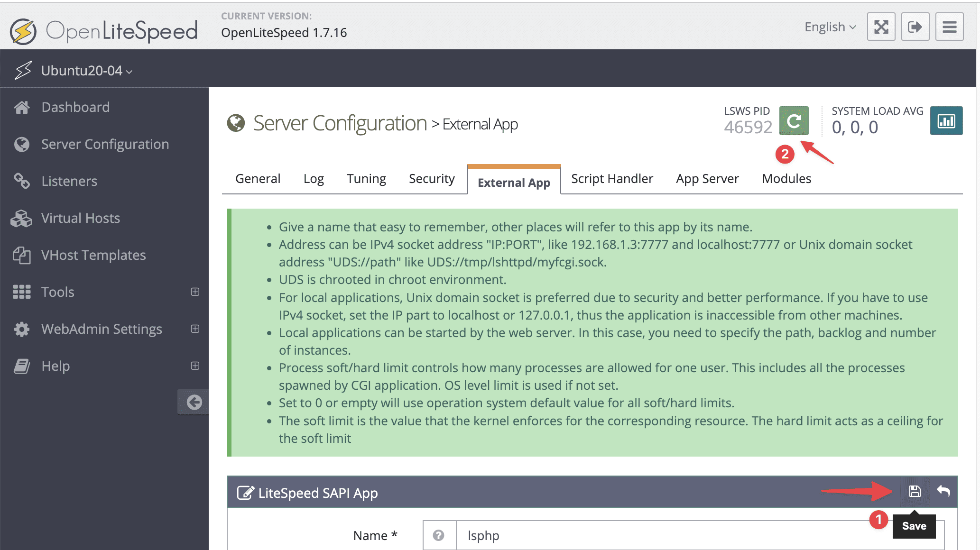Open the English language dropdown
Screen dimensions: 980x550
pos(830,27)
